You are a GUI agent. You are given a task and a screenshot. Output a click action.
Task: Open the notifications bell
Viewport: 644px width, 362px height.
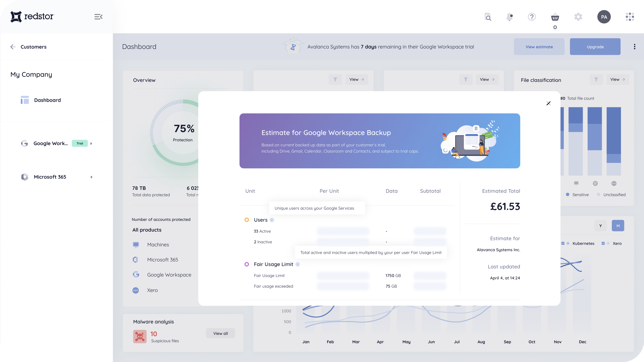coord(509,17)
